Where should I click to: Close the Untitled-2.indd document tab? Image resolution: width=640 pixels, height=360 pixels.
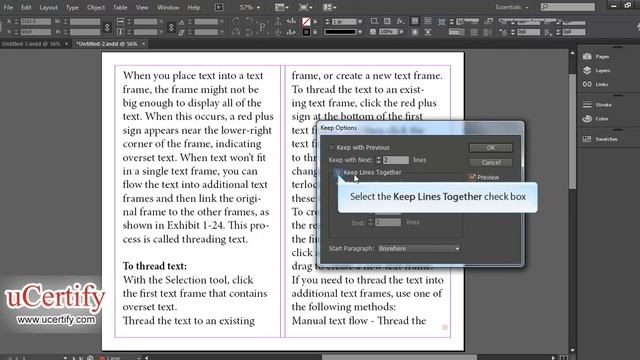click(x=143, y=44)
